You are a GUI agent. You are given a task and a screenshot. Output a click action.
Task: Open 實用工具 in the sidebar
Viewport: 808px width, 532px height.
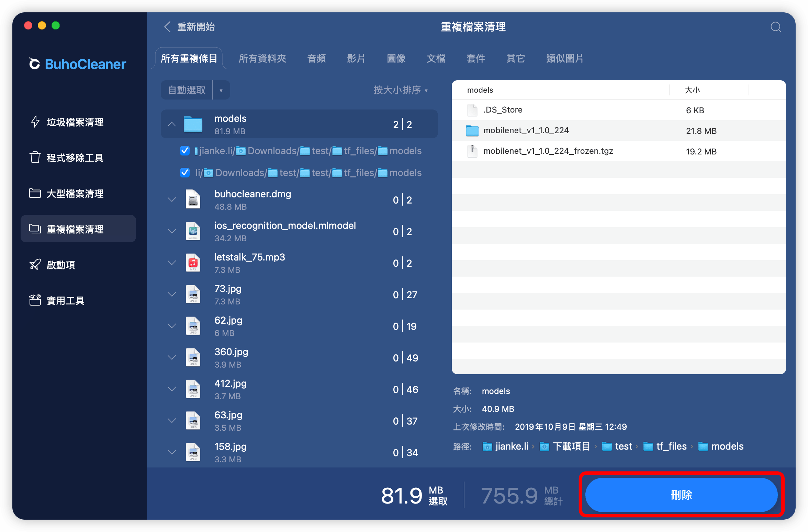[x=78, y=301]
